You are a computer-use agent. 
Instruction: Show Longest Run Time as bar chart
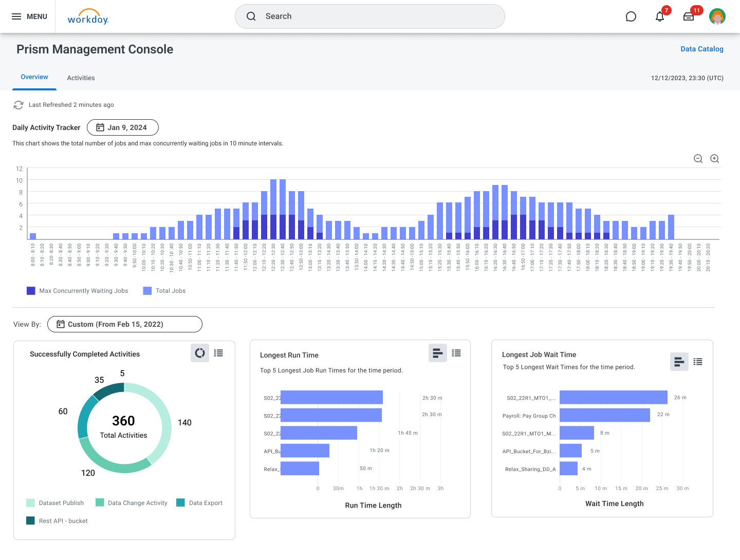coord(438,353)
